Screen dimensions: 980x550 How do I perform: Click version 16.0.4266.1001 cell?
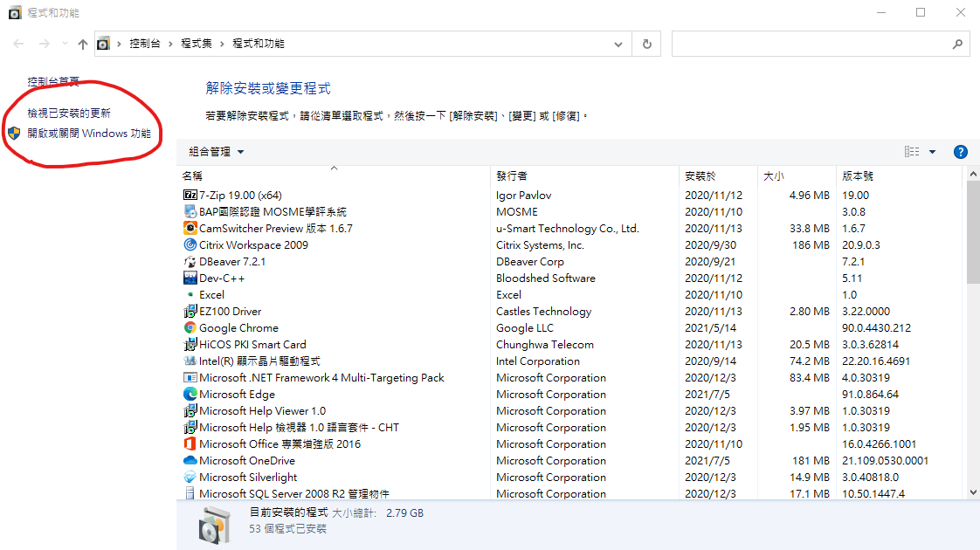[879, 443]
